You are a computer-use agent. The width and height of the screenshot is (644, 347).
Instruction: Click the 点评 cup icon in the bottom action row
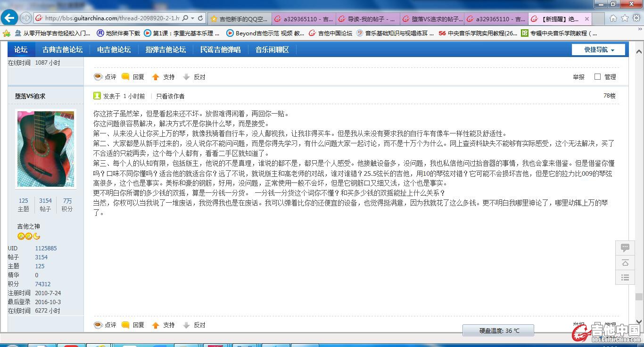coord(98,325)
